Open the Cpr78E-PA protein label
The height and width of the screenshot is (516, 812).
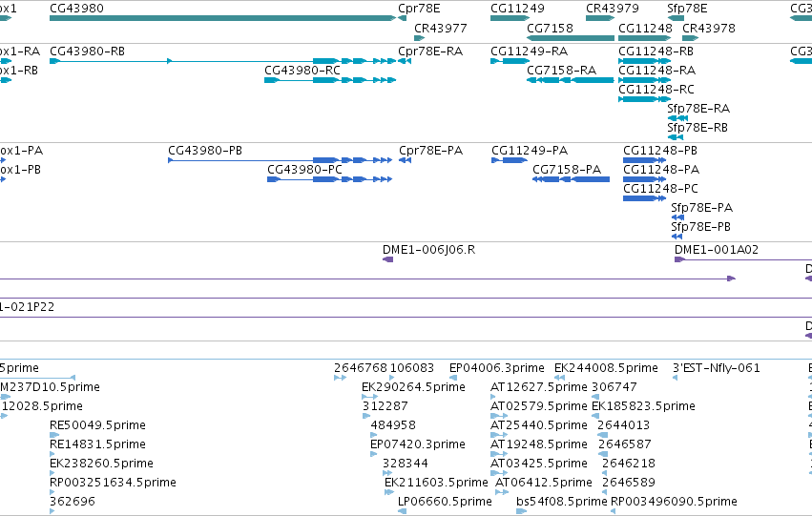tap(431, 151)
